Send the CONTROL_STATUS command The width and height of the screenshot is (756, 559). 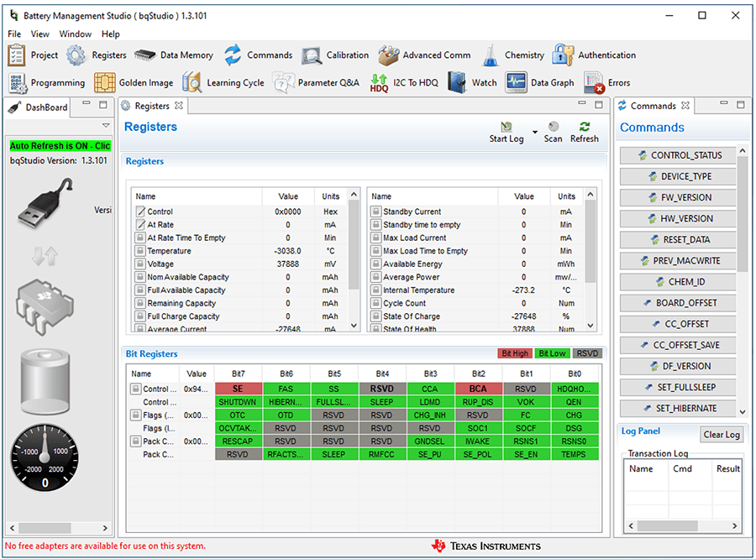tap(678, 155)
